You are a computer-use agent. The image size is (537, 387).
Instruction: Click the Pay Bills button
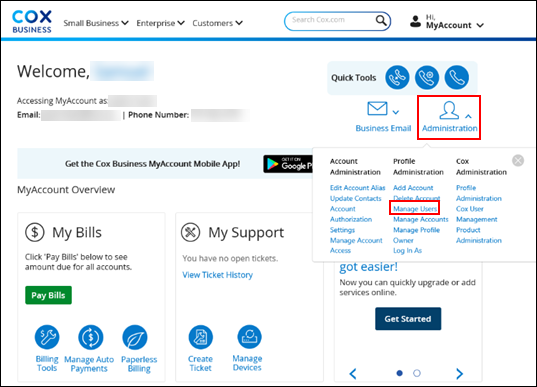(48, 295)
